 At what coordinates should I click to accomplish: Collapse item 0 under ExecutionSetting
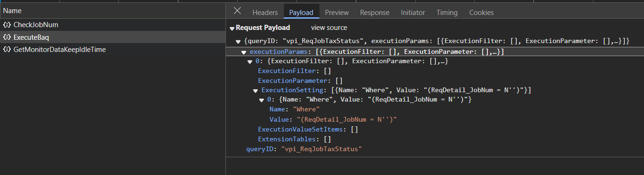(261, 100)
